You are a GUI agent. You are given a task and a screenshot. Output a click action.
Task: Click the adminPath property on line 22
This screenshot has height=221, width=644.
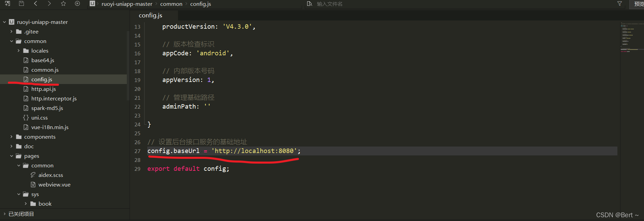tap(179, 106)
